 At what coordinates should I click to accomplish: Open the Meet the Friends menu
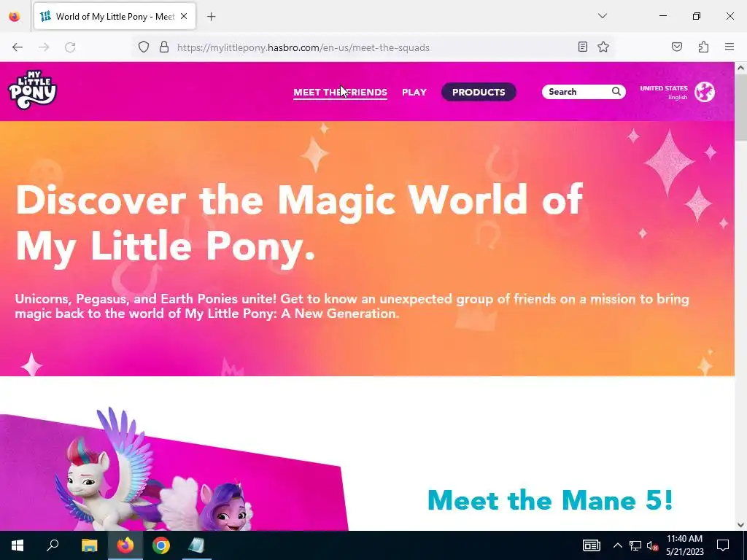pyautogui.click(x=340, y=93)
